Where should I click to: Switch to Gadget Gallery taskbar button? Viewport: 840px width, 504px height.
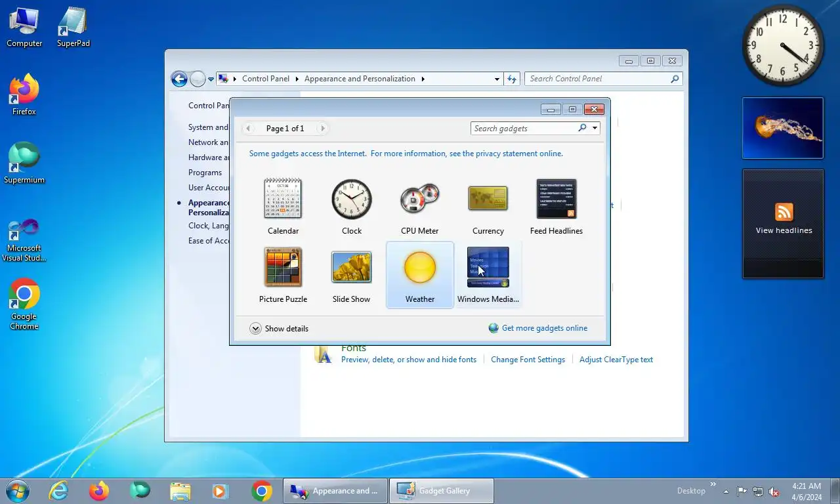(441, 490)
